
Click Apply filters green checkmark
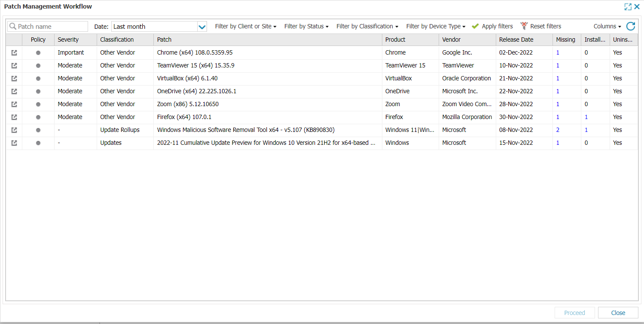[475, 26]
